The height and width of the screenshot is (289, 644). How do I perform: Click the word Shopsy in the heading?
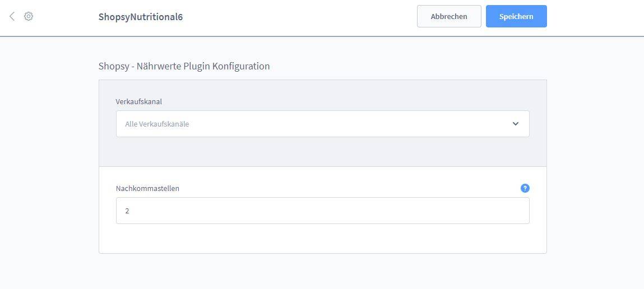tap(114, 66)
